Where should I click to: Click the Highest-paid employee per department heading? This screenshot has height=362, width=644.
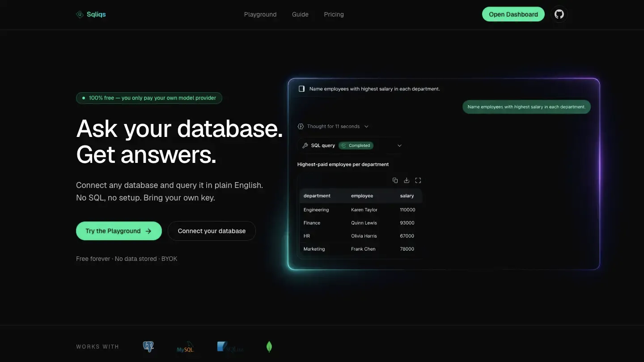coord(343,164)
